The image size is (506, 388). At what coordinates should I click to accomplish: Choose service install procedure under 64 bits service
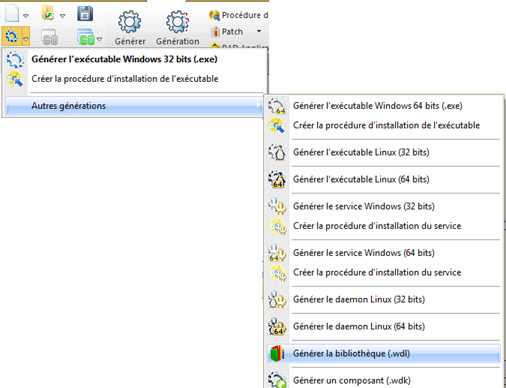[377, 273]
